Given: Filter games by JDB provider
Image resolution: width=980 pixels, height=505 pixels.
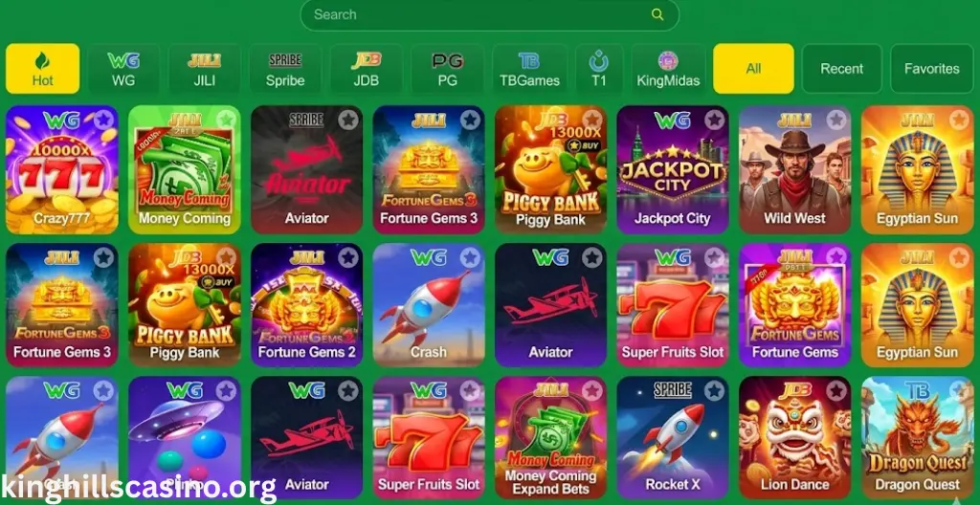Looking at the screenshot, I should pos(367,69).
